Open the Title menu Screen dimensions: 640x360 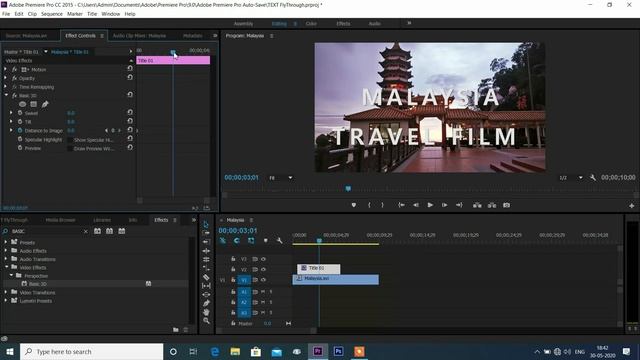pos(92,14)
